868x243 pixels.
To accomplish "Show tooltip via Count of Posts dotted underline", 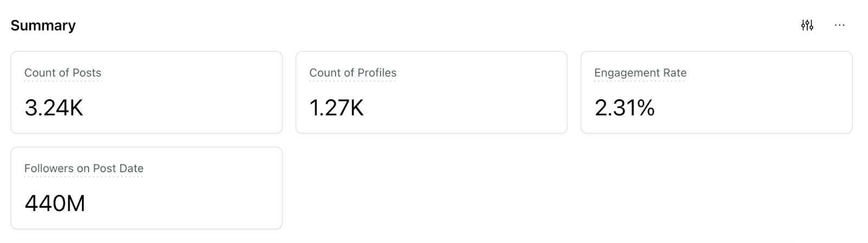I will (63, 81).
